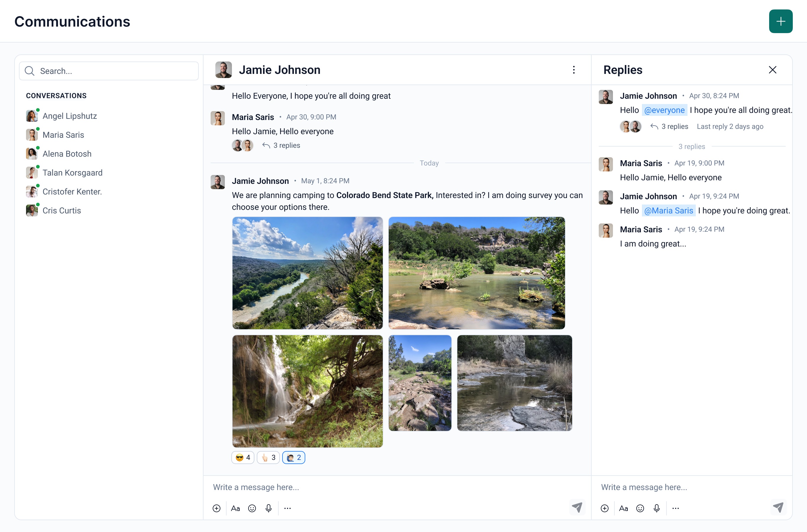The height and width of the screenshot is (532, 807).
Task: Close the Replies panel
Action: tap(772, 70)
